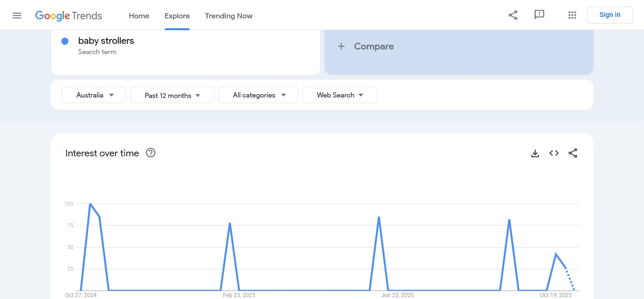Open help for Interest over time
This screenshot has height=299, width=644.
click(x=151, y=153)
